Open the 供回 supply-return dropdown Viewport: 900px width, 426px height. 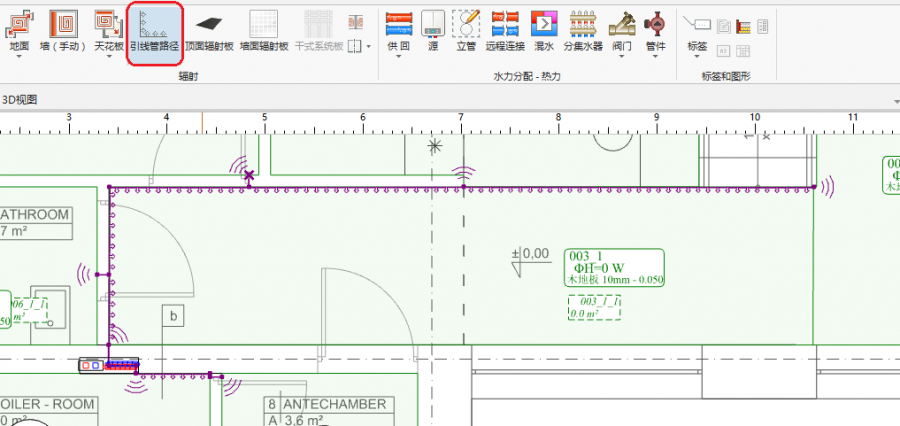(398, 56)
